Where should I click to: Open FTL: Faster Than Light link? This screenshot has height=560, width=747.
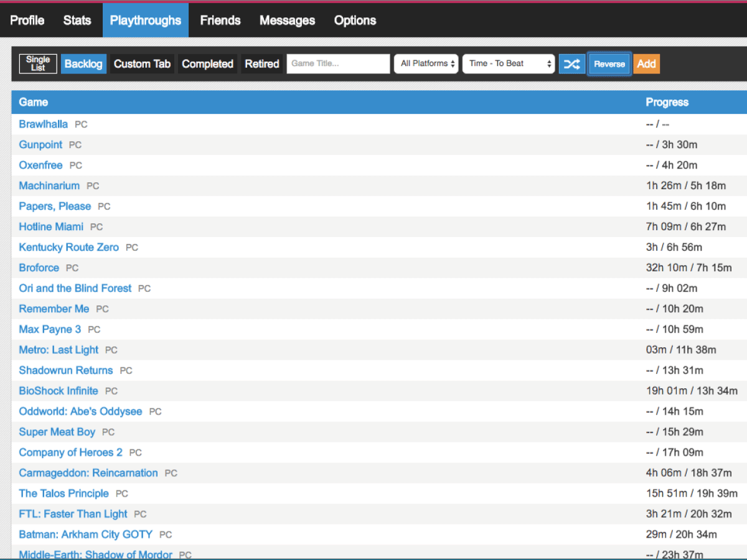point(73,514)
